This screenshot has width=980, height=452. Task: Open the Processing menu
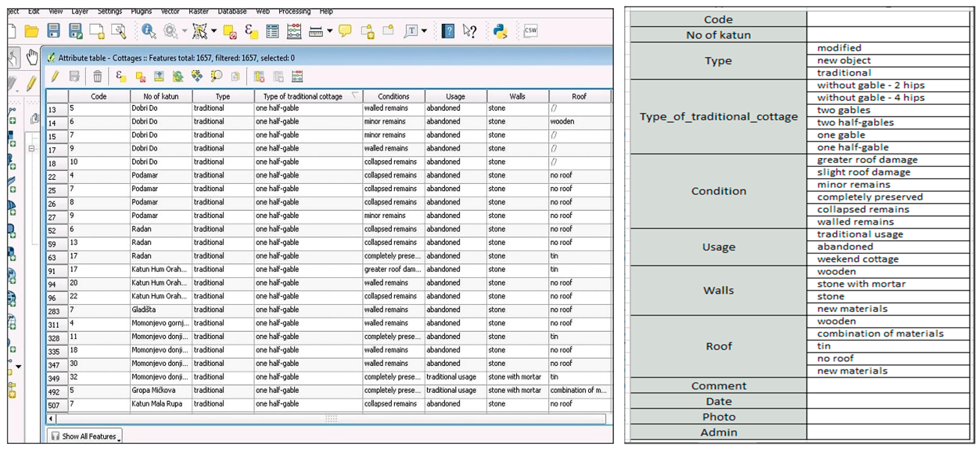[294, 11]
